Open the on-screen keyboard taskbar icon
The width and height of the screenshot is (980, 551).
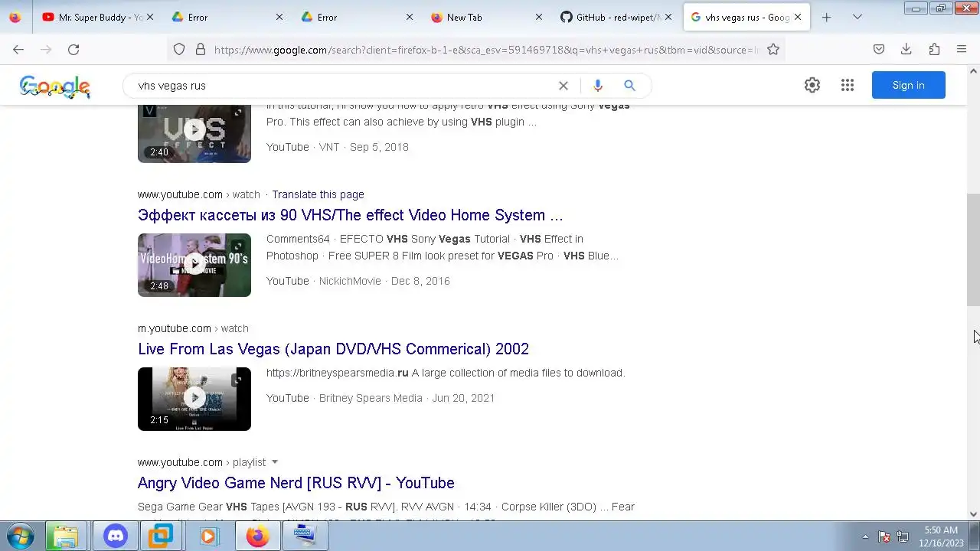(x=305, y=536)
